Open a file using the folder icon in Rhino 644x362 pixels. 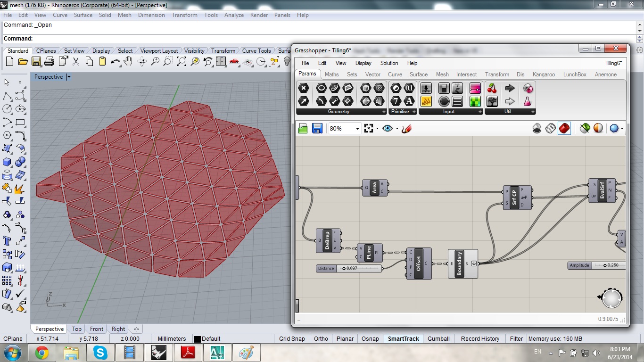23,62
